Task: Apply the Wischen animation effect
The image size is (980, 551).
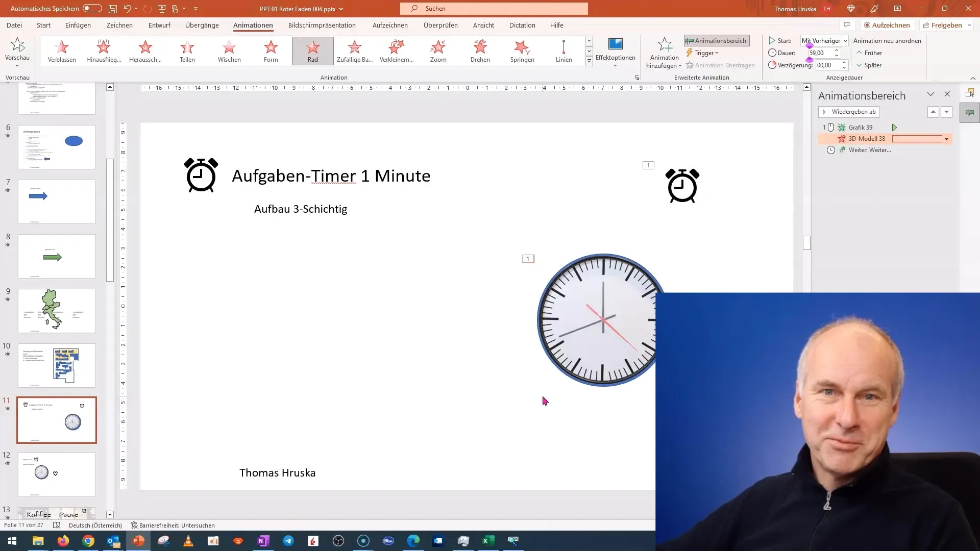Action: (229, 51)
